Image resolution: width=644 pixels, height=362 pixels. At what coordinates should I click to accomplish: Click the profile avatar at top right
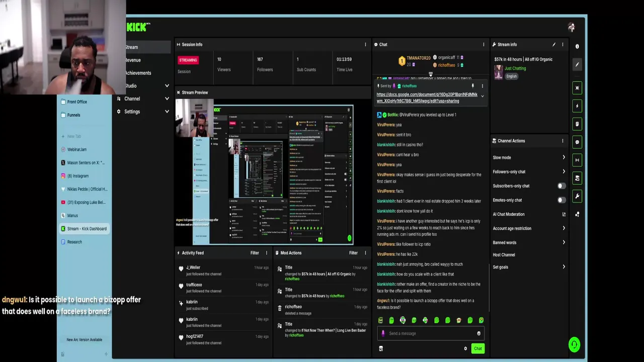point(571,27)
